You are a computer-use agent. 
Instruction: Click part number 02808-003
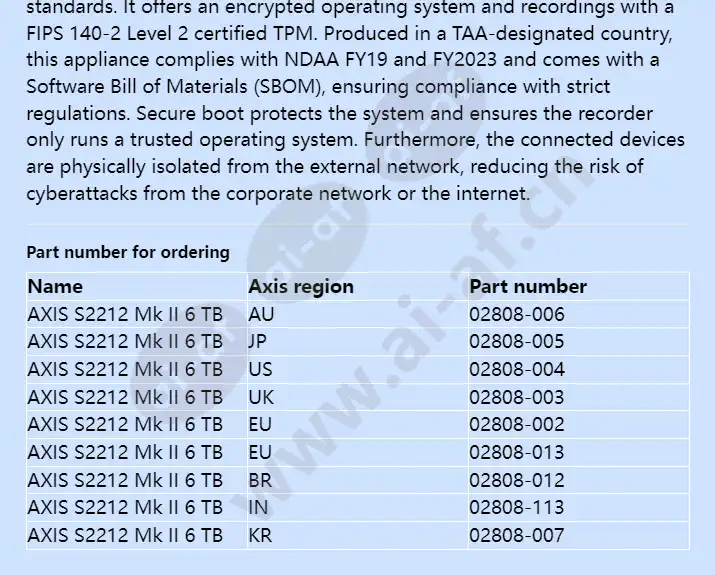tap(517, 397)
